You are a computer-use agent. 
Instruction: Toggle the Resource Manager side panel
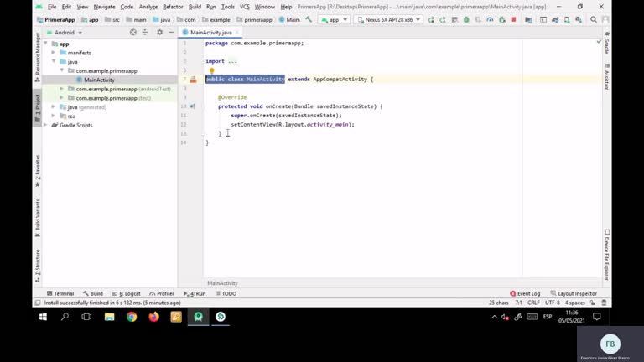tap(37, 56)
